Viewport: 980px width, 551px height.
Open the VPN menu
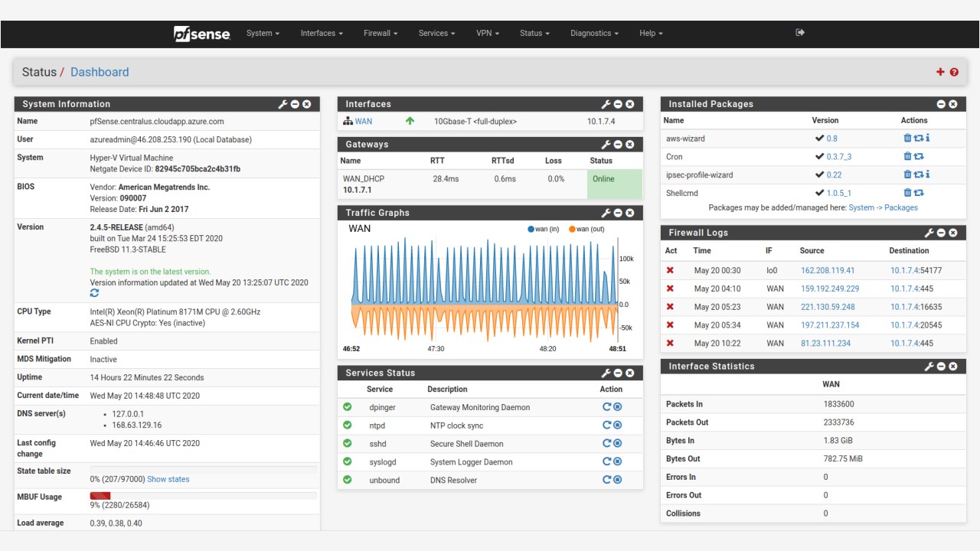[x=487, y=33]
